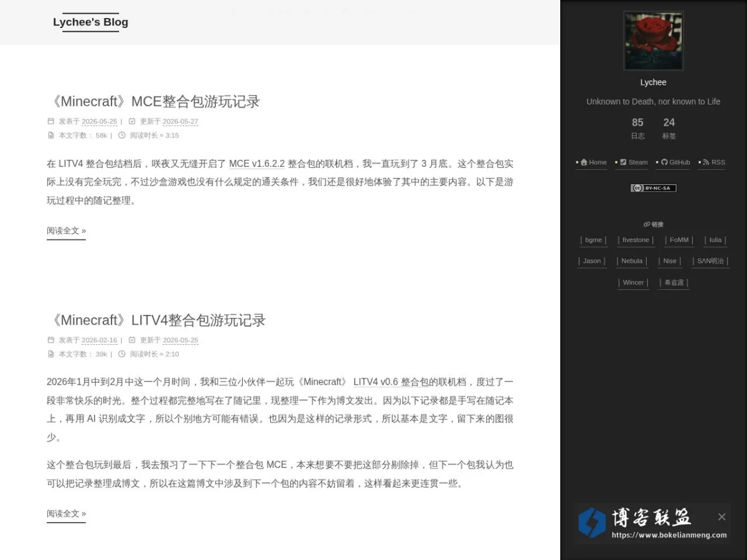This screenshot has width=747, height=560.
Task: Visit the FoMM friend link
Action: pyautogui.click(x=679, y=240)
